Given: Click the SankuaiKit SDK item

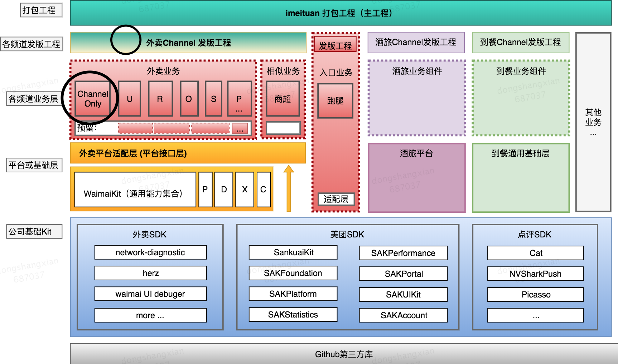Looking at the screenshot, I should [x=293, y=252].
